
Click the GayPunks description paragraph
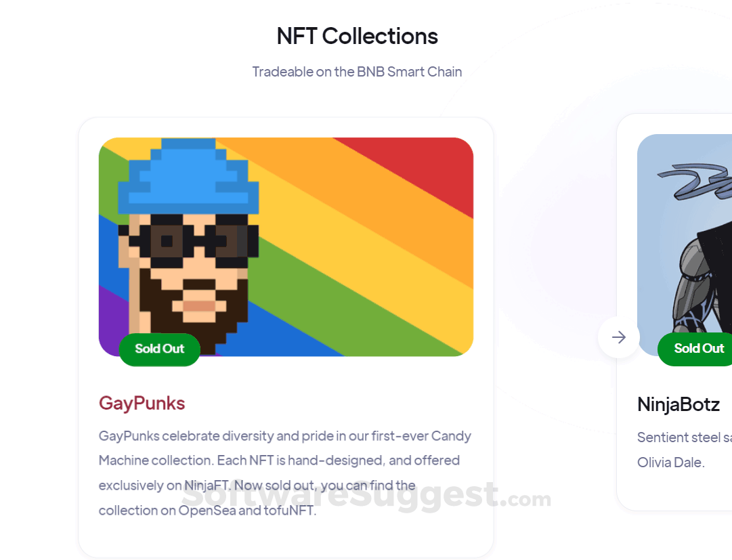click(285, 473)
